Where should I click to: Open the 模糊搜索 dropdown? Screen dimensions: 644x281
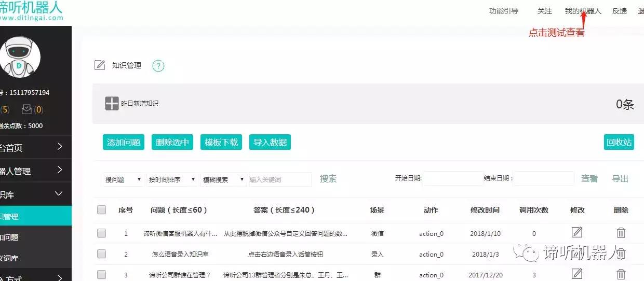[224, 179]
